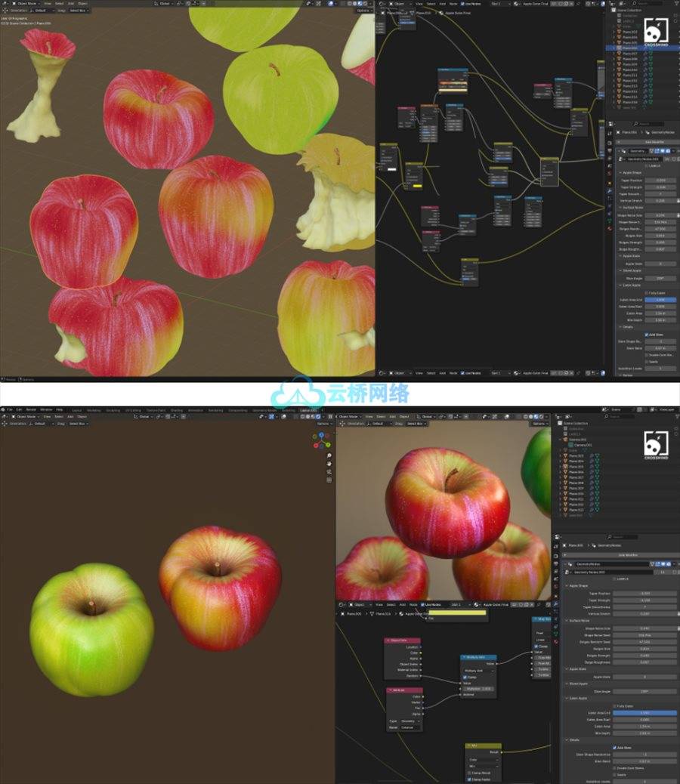
Task: Toggle camera view icon in lower viewport
Action: coord(329,471)
